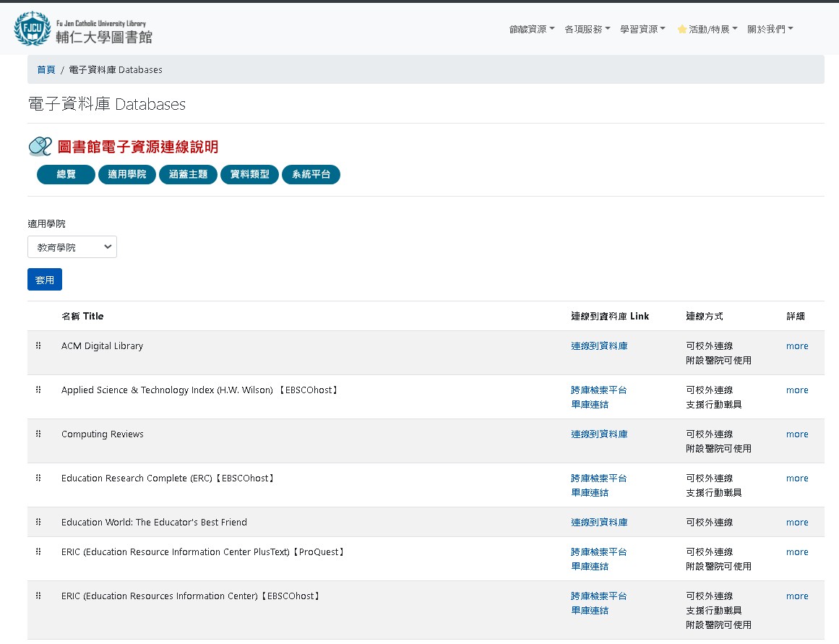Click 電子資料庫 Databases breadcrumb text

116,69
